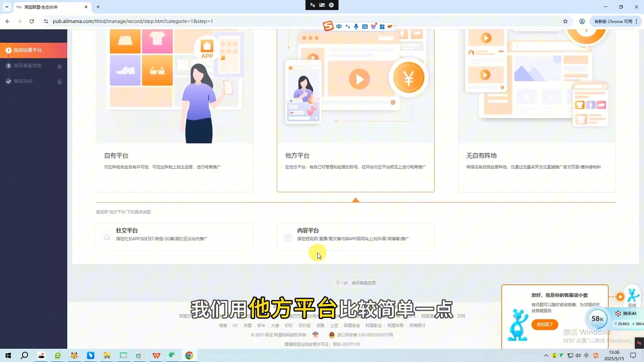Click the 我知道了 button in chat panel

(x=544, y=324)
